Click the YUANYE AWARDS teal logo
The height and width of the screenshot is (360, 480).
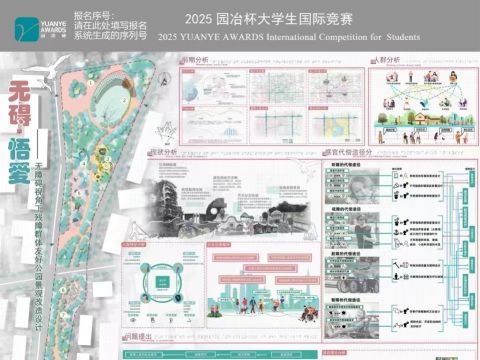(27, 29)
